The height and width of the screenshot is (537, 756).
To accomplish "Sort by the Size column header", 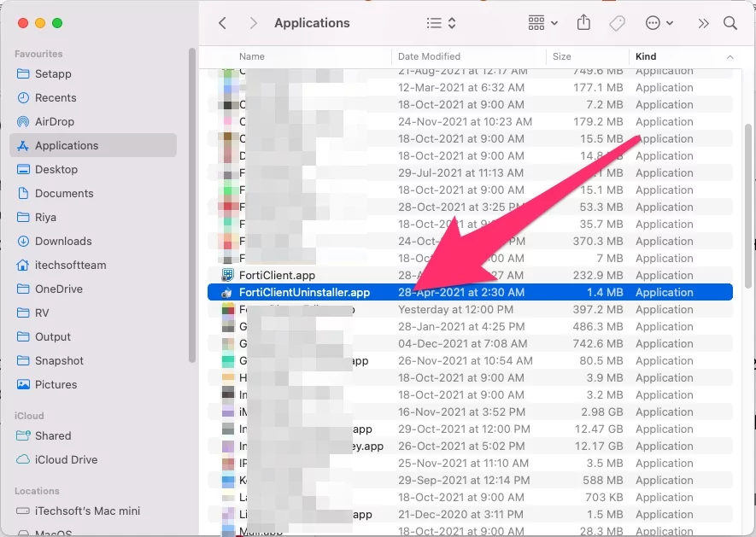I will (x=562, y=56).
